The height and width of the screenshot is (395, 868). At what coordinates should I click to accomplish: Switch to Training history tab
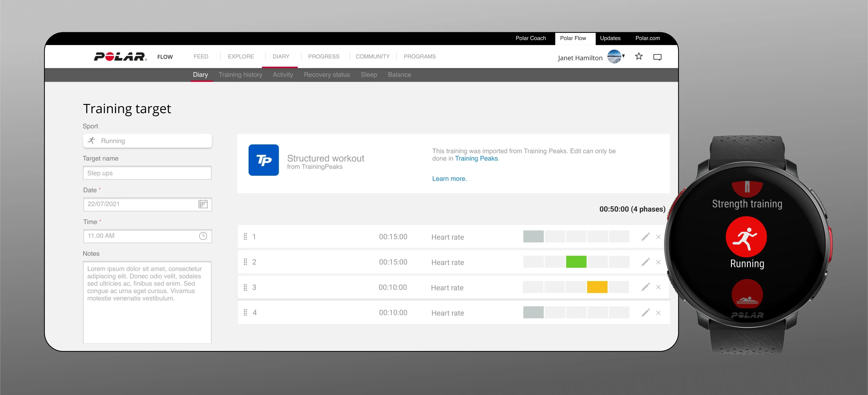[x=240, y=74]
